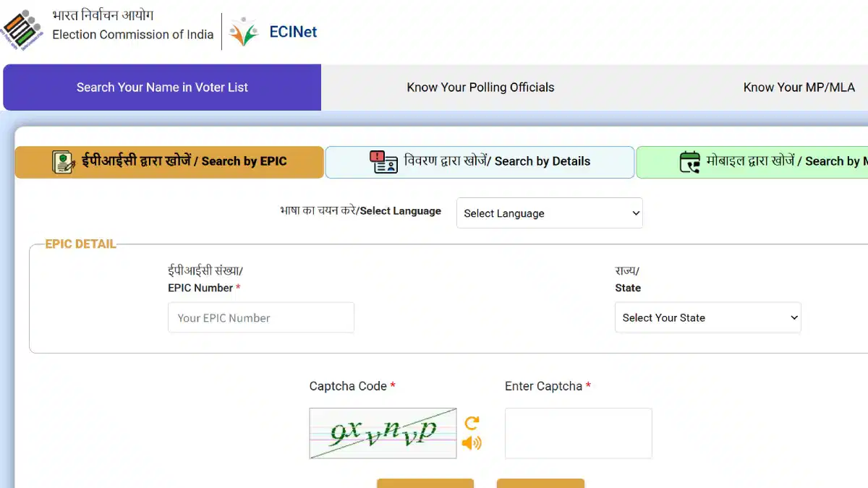Select the Search by EPIC tab label
This screenshot has height=488, width=868.
pos(183,161)
